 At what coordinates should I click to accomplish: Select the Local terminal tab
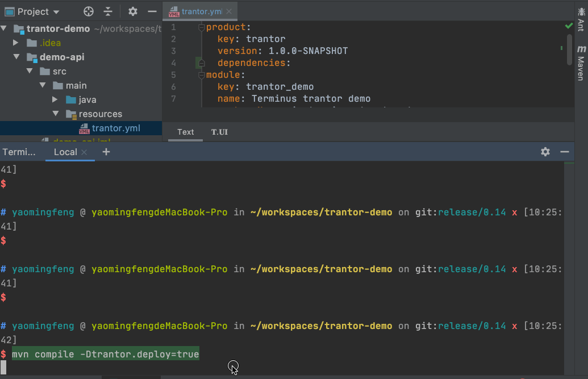[67, 152]
